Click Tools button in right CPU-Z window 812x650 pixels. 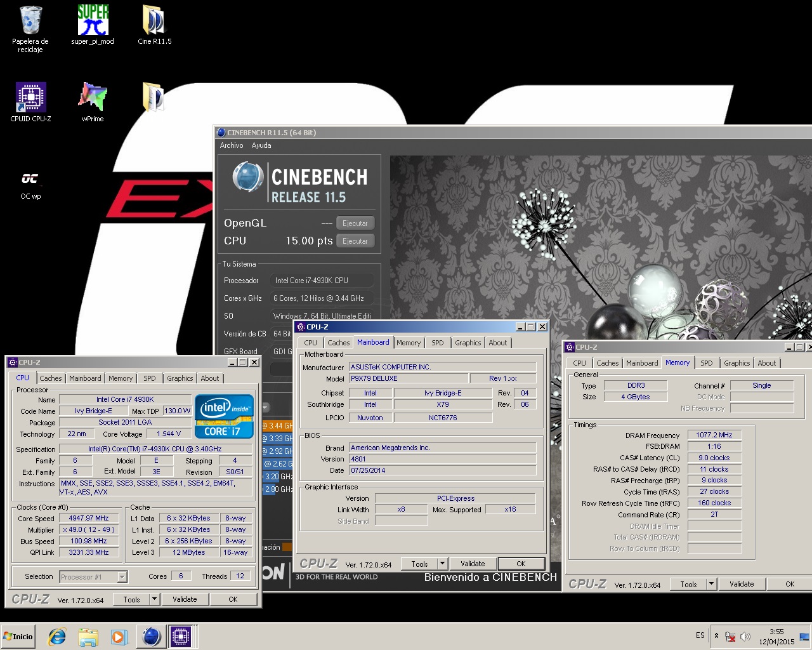[688, 584]
